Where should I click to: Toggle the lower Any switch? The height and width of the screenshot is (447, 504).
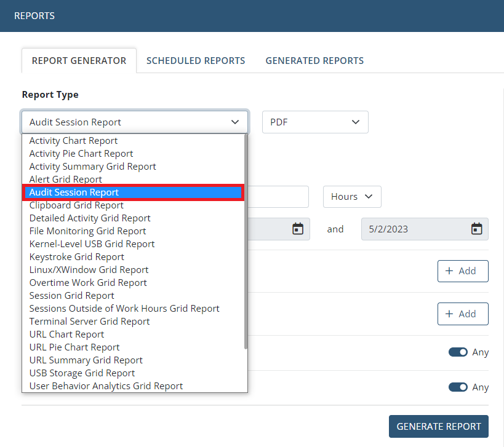tap(458, 387)
